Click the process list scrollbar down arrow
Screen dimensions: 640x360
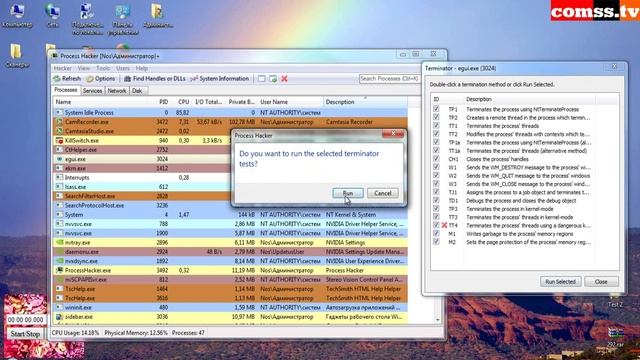point(438,320)
